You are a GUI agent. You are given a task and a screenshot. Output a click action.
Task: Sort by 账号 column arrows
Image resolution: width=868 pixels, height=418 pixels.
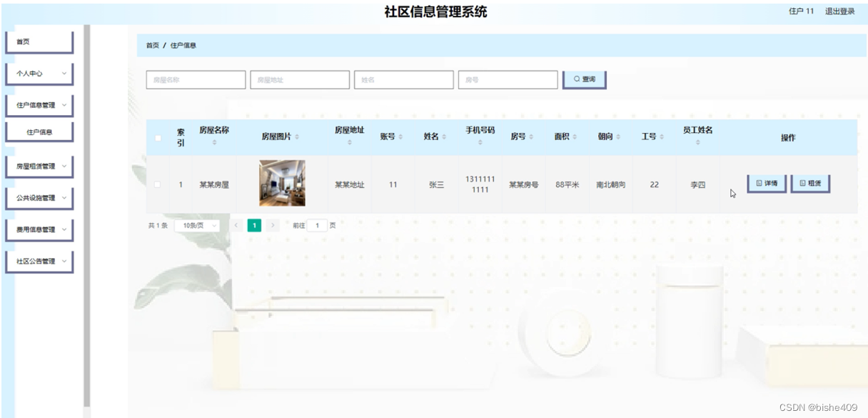pyautogui.click(x=400, y=137)
